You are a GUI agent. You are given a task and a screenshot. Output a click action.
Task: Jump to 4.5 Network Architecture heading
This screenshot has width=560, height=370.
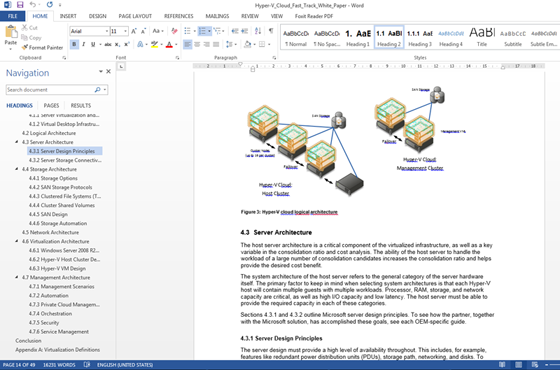50,232
